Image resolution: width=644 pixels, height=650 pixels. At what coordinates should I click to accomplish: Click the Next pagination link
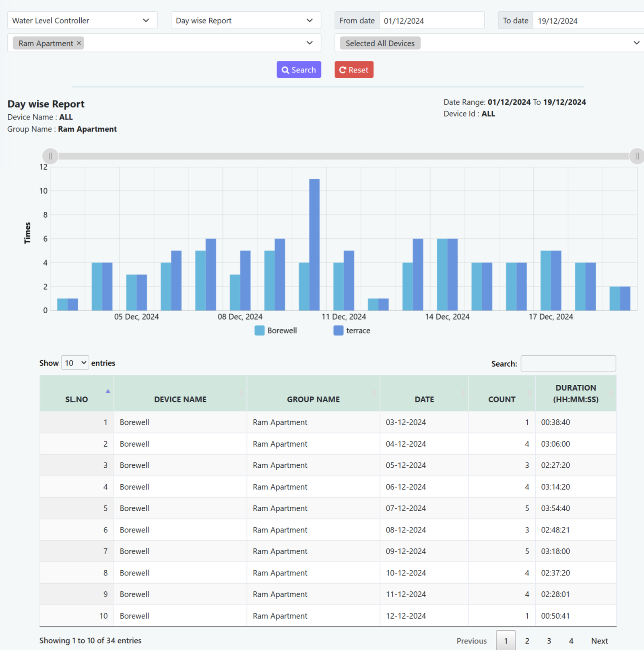click(599, 641)
